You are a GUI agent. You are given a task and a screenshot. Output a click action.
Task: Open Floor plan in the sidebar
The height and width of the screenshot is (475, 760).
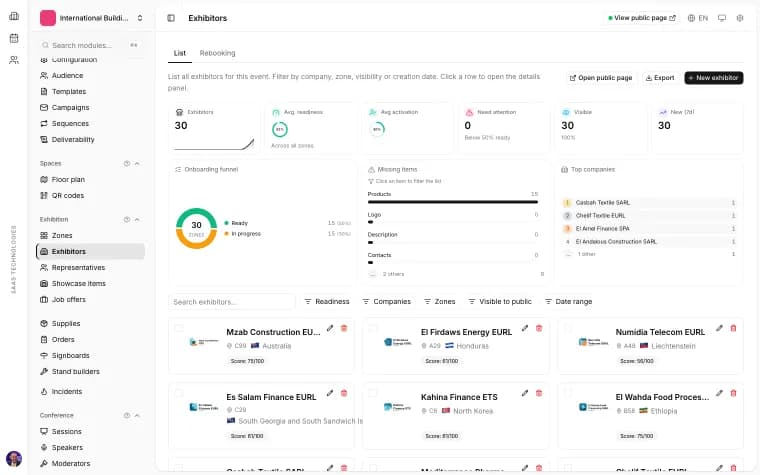point(91,179)
